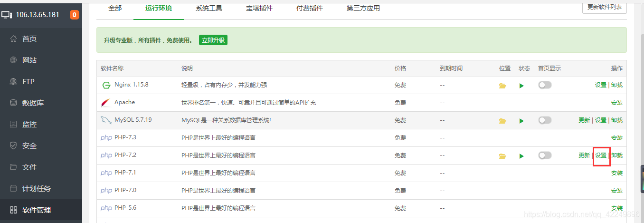644x223 pixels.
Task: Click the PHP-7.0 php logo icon
Action: click(106, 191)
